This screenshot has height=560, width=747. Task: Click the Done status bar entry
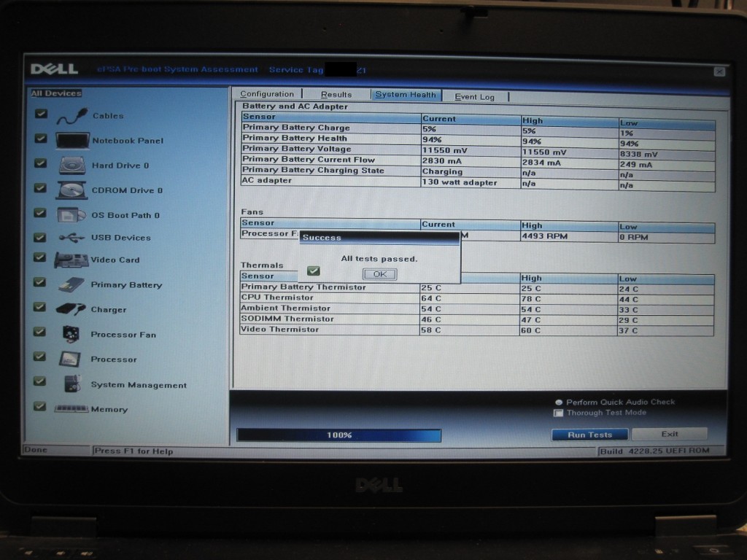point(36,449)
